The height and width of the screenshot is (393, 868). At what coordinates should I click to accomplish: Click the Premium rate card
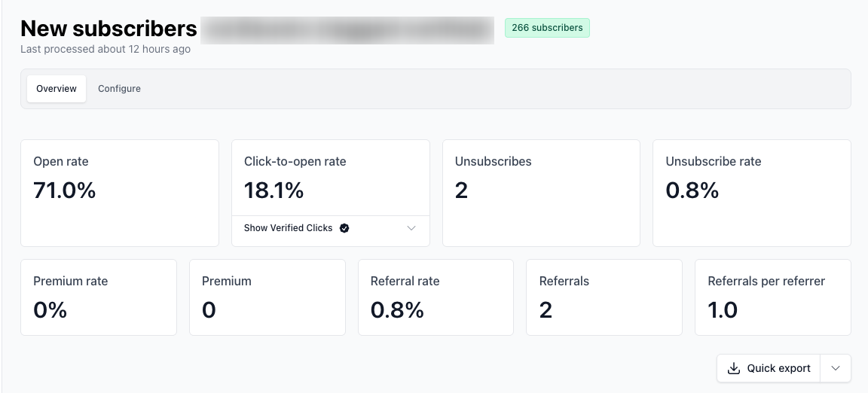[x=99, y=297]
